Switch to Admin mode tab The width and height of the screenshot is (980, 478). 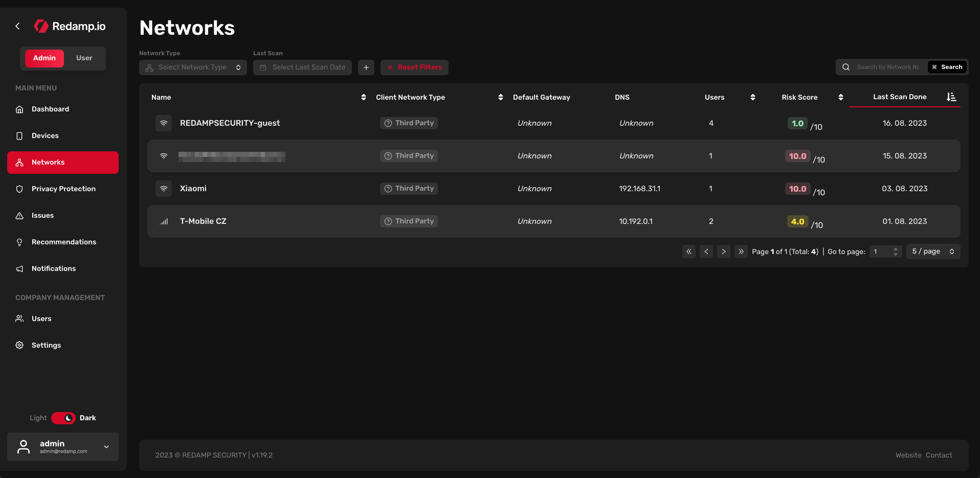tap(44, 58)
